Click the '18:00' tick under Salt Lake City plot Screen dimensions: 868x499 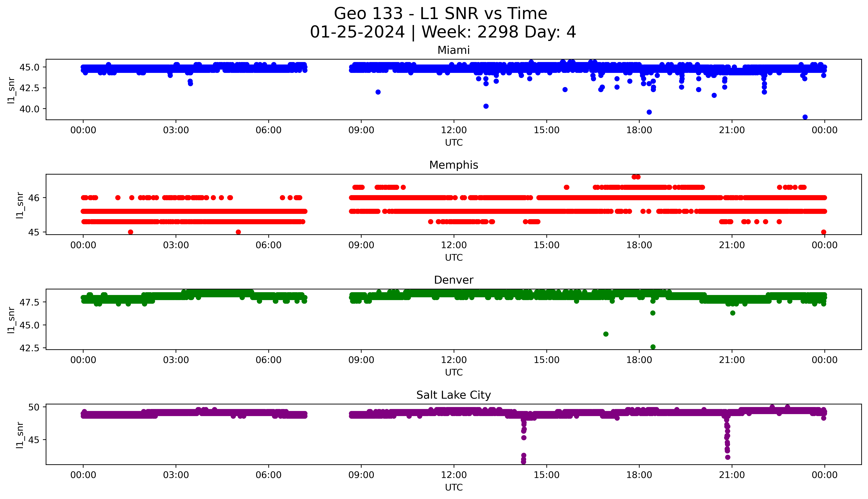(x=639, y=475)
